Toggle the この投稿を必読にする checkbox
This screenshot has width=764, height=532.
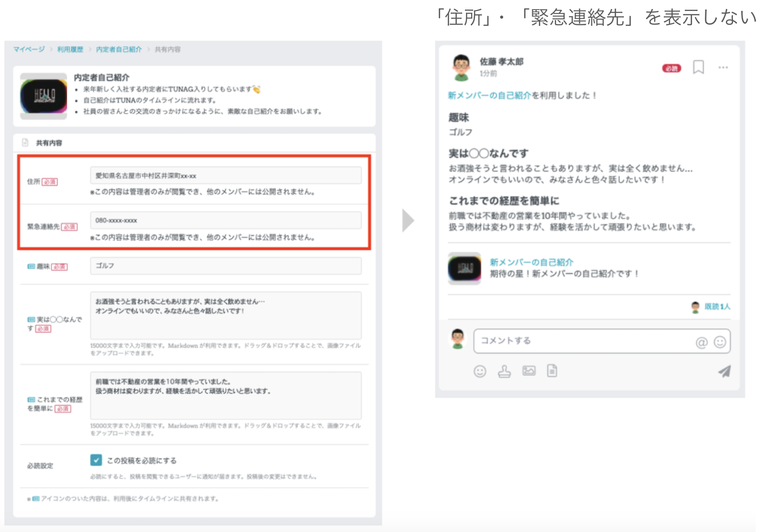coord(96,460)
